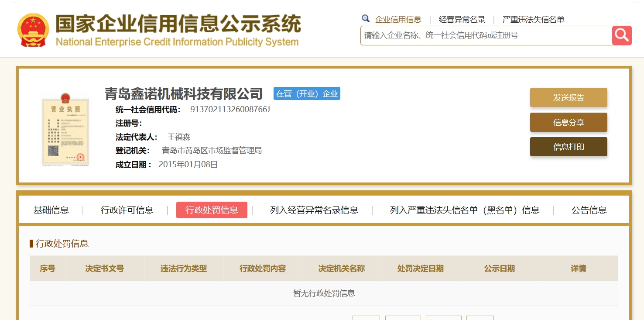Screen dimensions: 644x320
Task: Click the national emblem logo
Action: tap(34, 30)
